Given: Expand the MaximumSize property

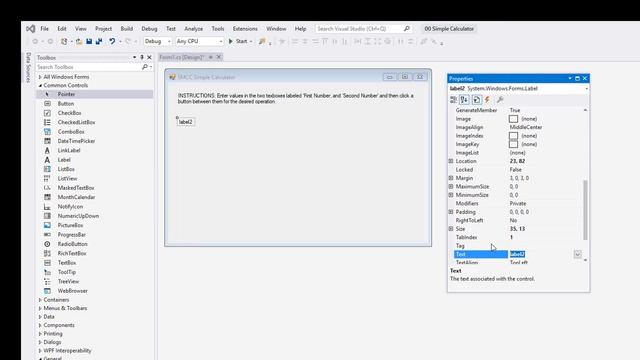Looking at the screenshot, I should 451,187.
